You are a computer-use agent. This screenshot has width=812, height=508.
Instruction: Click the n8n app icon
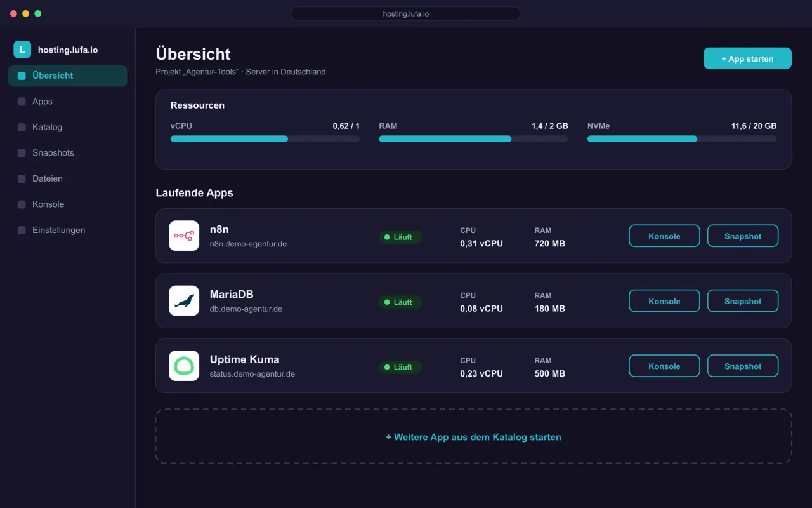[184, 236]
